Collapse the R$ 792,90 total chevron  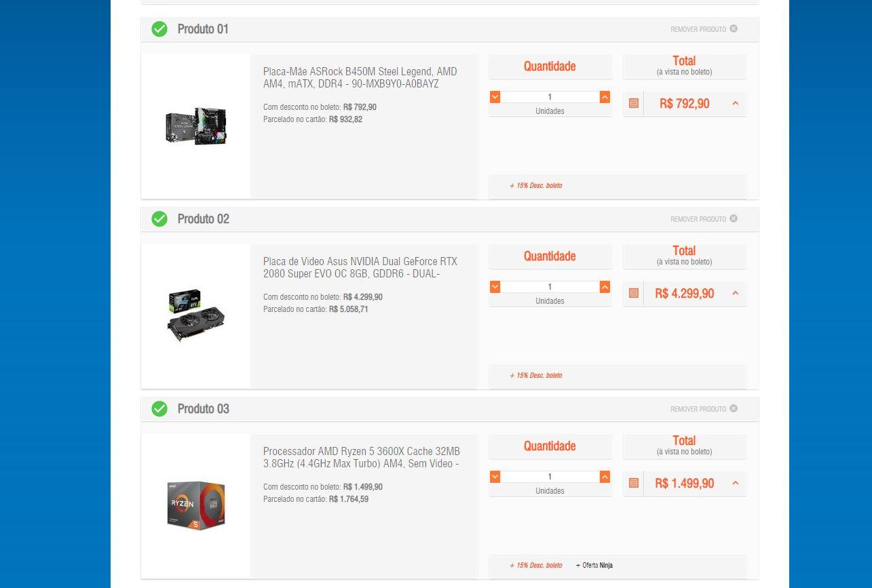point(735,104)
